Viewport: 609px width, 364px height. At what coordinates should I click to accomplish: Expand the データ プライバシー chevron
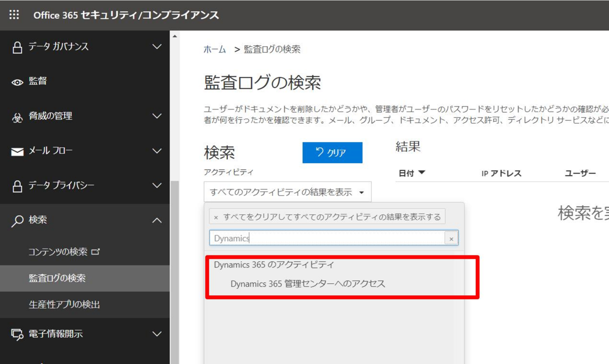[x=157, y=186]
